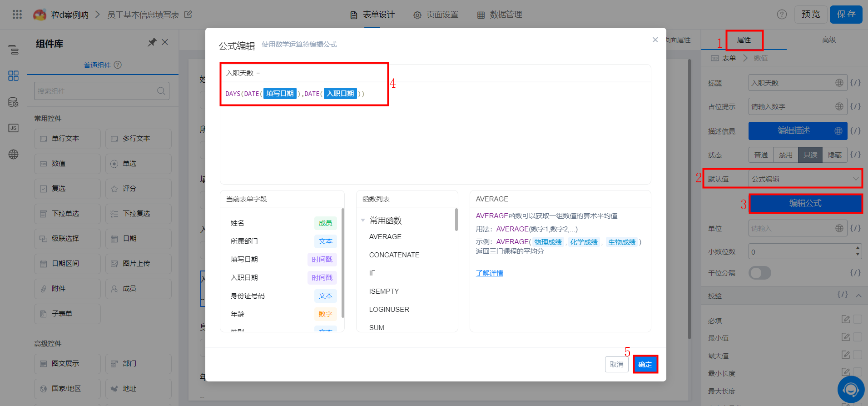Close the component library panel
Viewport: 868px width, 406px height.
[x=165, y=42]
